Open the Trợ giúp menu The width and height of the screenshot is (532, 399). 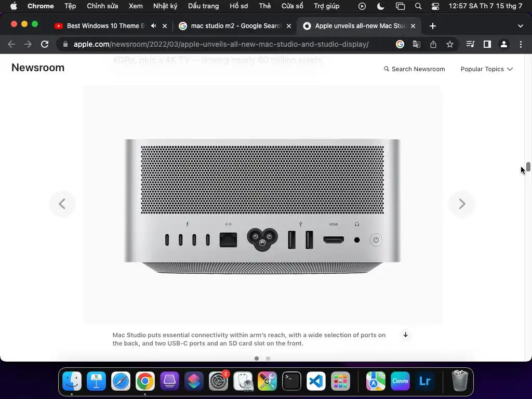coord(326,6)
